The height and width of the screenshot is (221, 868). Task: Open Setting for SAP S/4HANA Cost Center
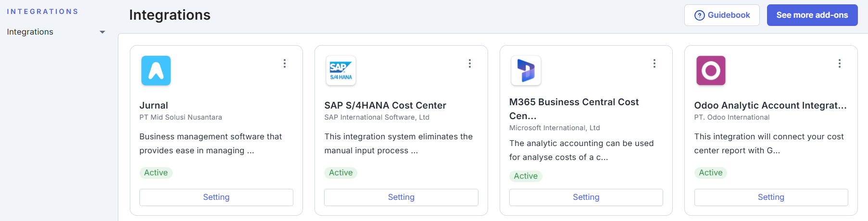tap(401, 197)
